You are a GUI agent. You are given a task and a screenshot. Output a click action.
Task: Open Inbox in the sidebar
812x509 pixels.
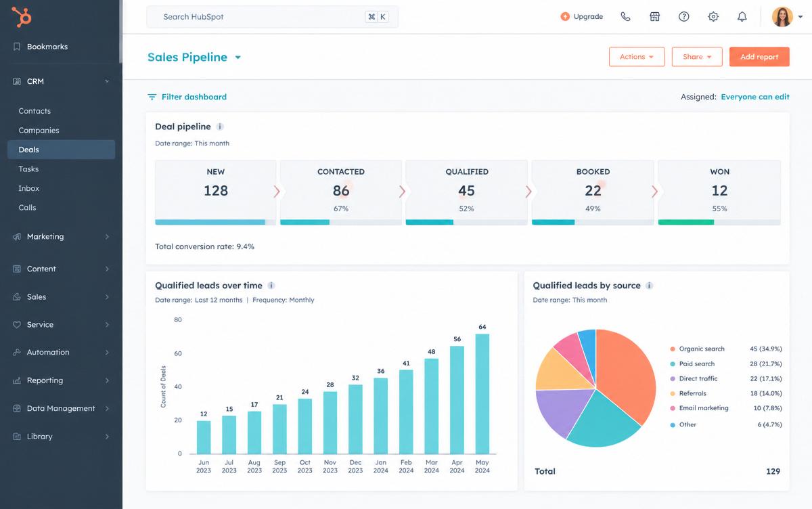tap(28, 188)
